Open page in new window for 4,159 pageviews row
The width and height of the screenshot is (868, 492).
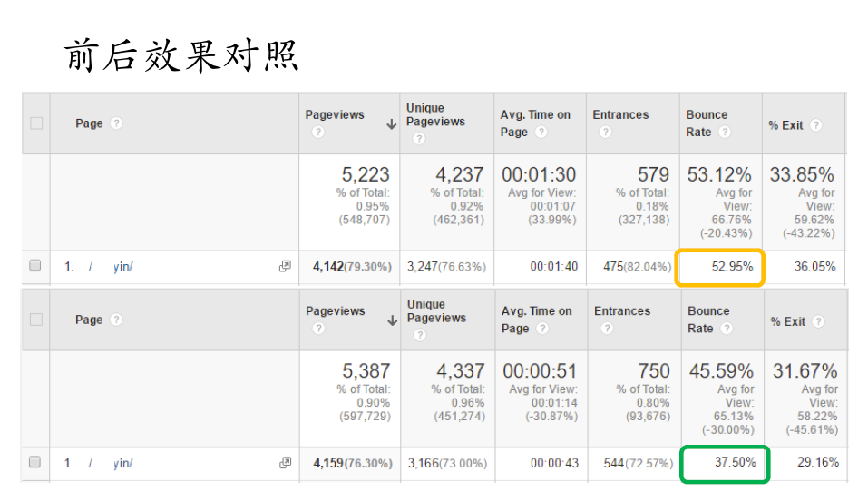click(285, 463)
